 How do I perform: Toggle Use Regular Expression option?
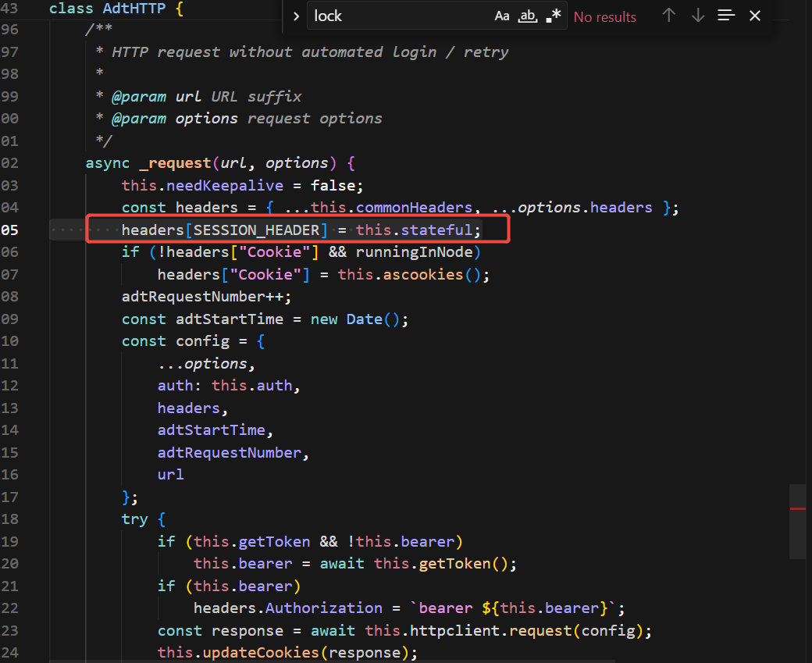(x=554, y=16)
